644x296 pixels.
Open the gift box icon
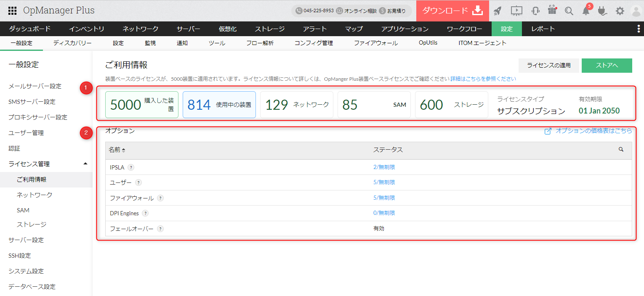click(x=552, y=10)
